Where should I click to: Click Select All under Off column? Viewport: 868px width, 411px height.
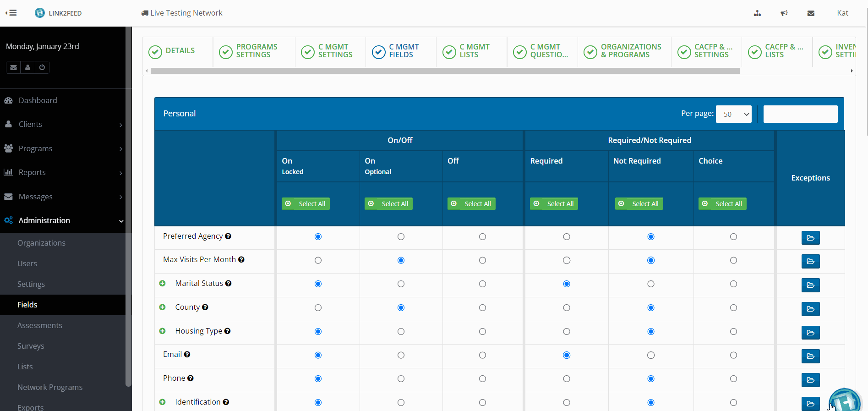[471, 204]
